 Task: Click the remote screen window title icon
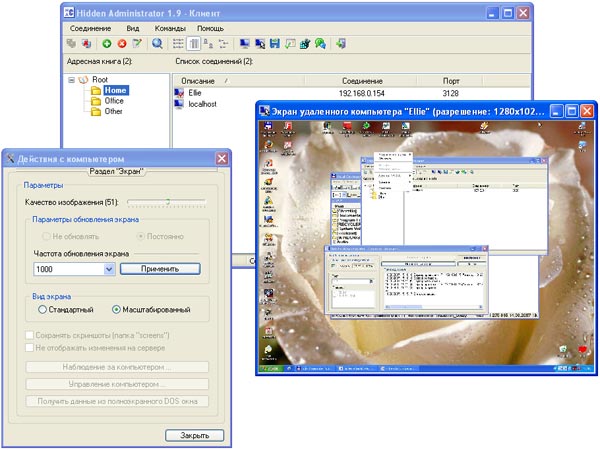pyautogui.click(x=264, y=111)
